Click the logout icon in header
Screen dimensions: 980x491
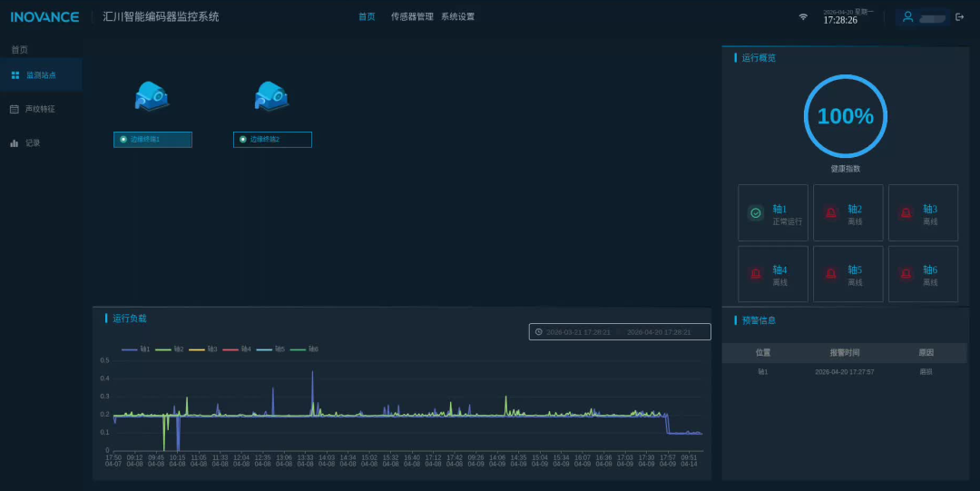point(960,17)
